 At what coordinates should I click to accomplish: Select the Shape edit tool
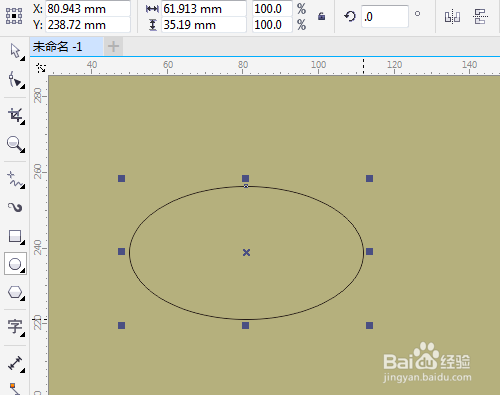15,80
